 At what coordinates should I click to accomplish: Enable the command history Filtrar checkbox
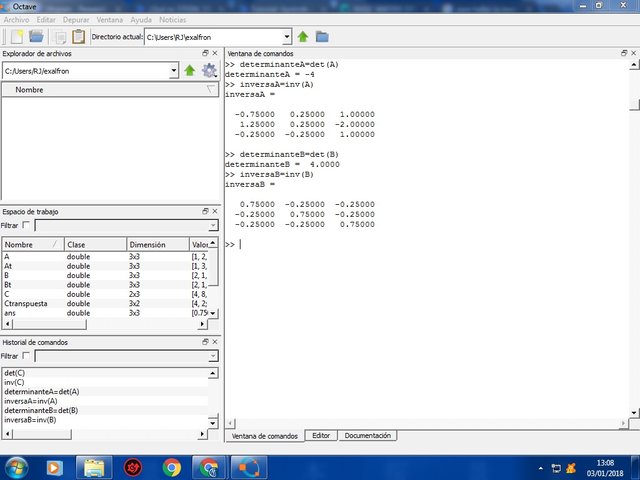point(26,356)
